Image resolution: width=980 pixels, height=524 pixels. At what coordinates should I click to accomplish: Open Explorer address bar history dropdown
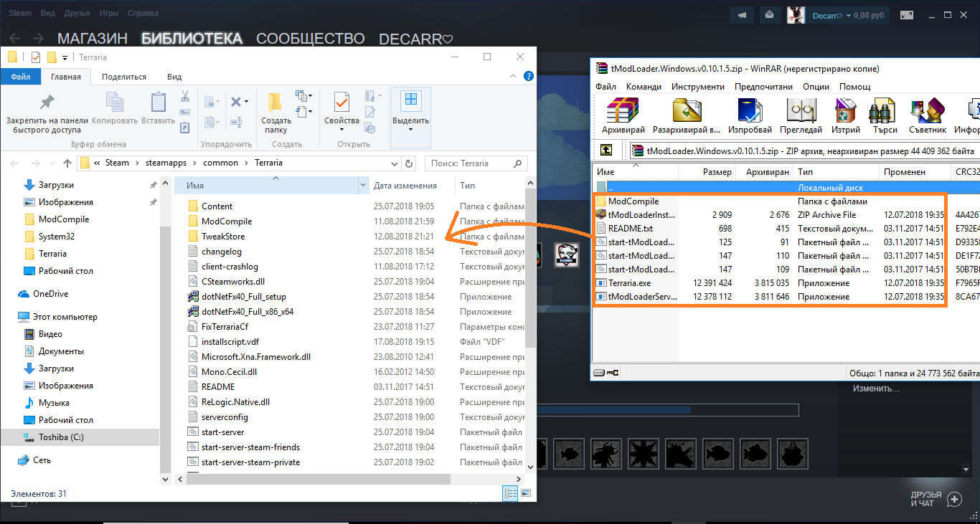(x=395, y=163)
